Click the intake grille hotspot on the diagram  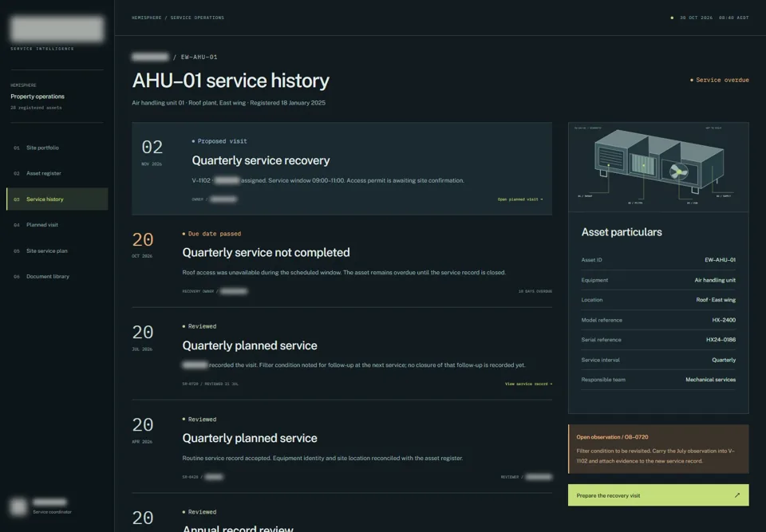608,166
